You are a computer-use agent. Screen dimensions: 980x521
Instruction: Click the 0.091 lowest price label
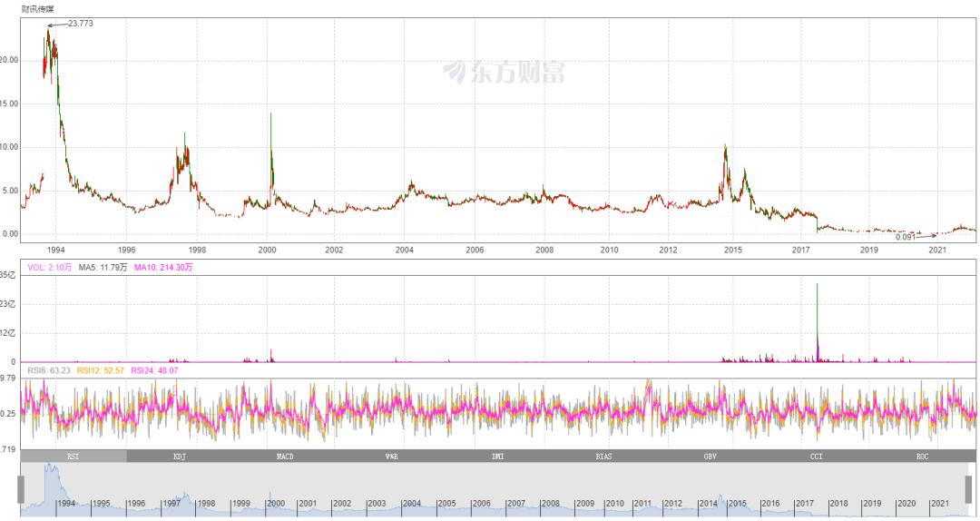905,237
